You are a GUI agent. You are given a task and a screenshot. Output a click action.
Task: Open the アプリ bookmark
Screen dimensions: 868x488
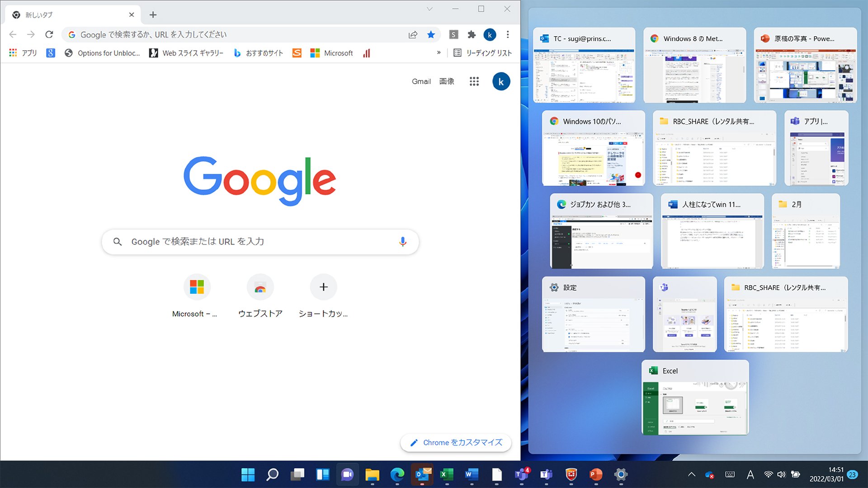[x=23, y=53]
